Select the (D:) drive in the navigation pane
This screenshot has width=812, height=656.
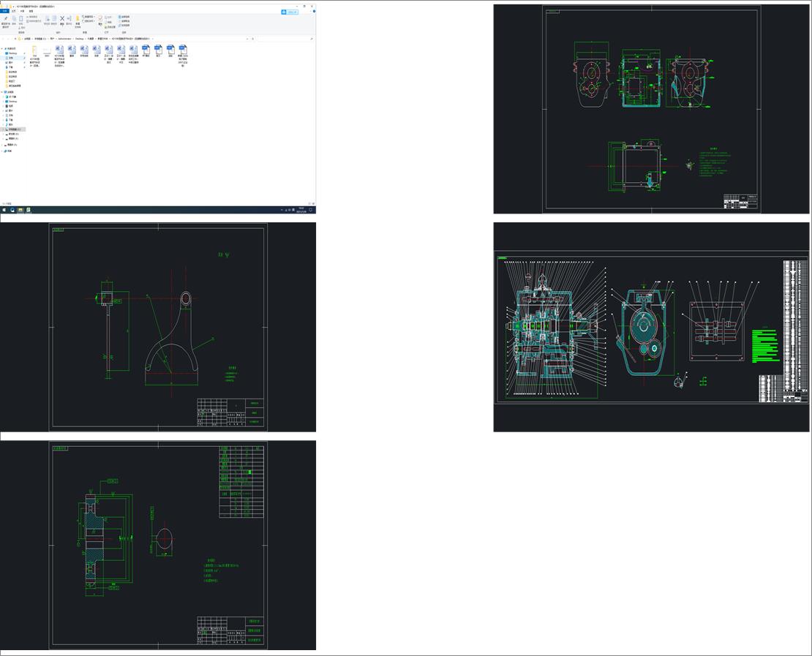click(x=13, y=134)
